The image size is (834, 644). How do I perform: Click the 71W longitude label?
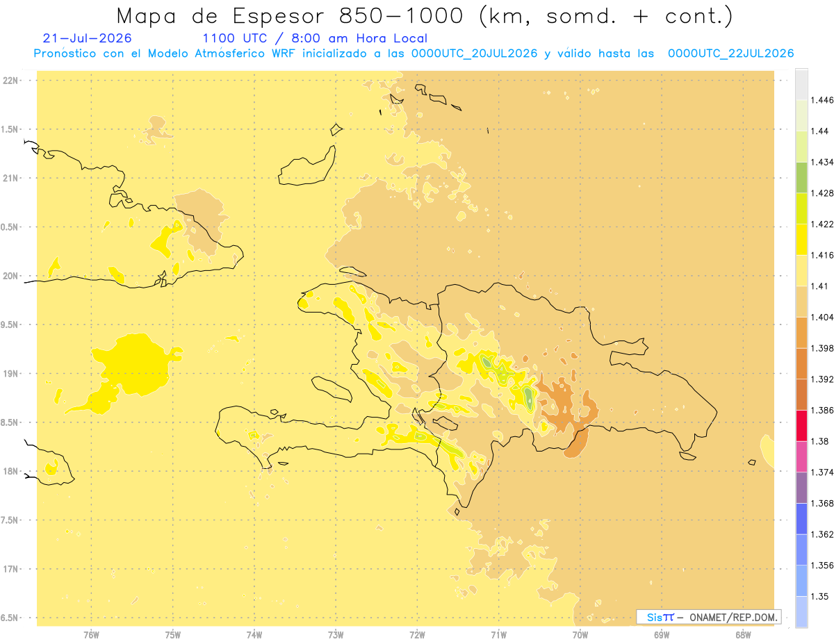[498, 635]
